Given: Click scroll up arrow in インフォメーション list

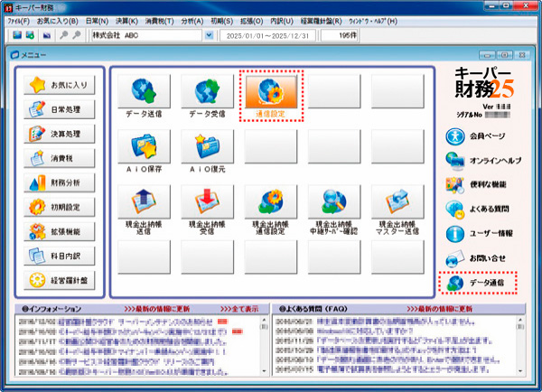Looking at the screenshot, I should (264, 320).
